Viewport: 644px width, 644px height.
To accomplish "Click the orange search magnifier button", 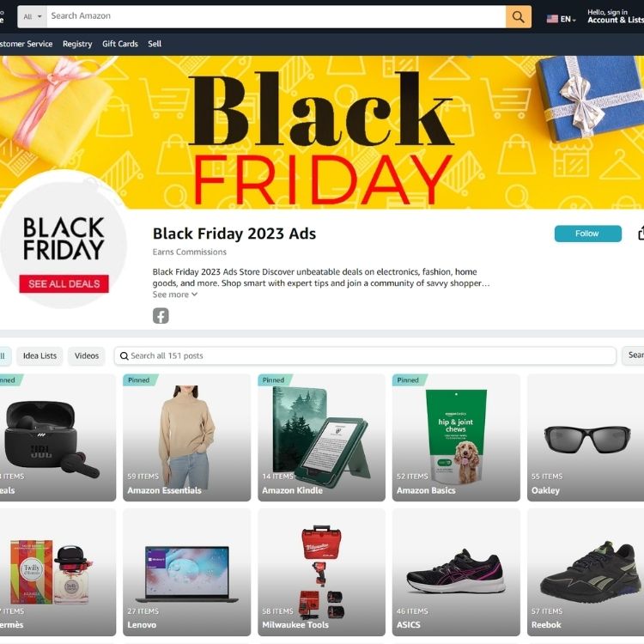I will [x=519, y=17].
